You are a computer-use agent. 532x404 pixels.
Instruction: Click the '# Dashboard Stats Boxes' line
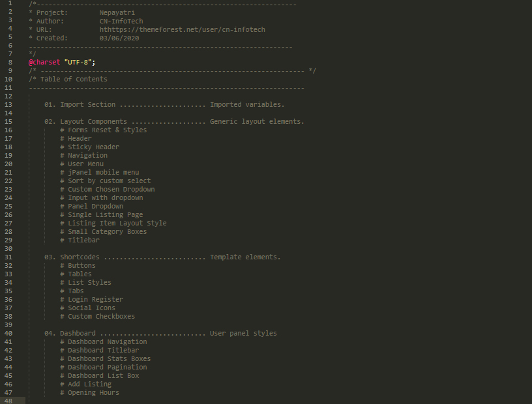105,359
